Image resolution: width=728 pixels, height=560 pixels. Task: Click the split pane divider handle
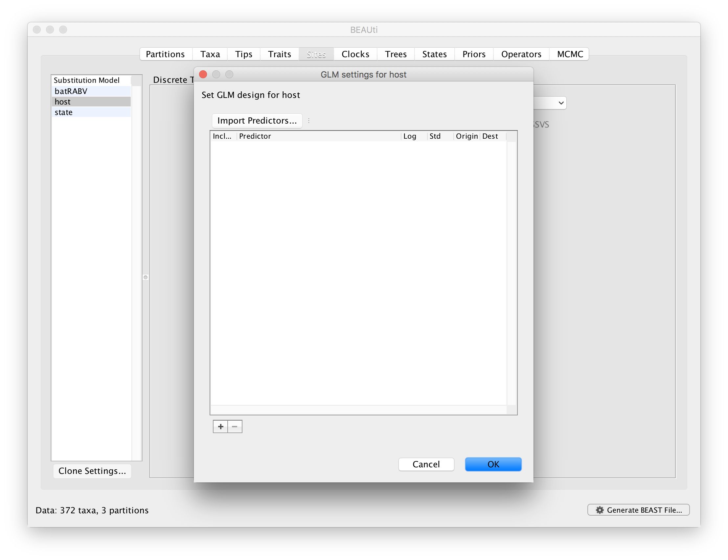point(145,277)
